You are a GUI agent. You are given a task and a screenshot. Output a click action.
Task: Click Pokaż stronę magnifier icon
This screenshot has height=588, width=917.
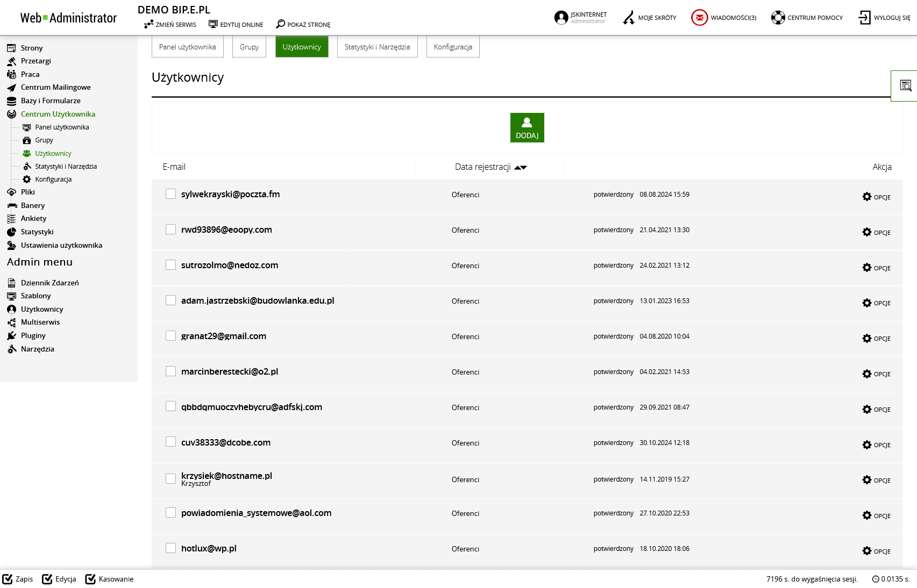pos(280,24)
